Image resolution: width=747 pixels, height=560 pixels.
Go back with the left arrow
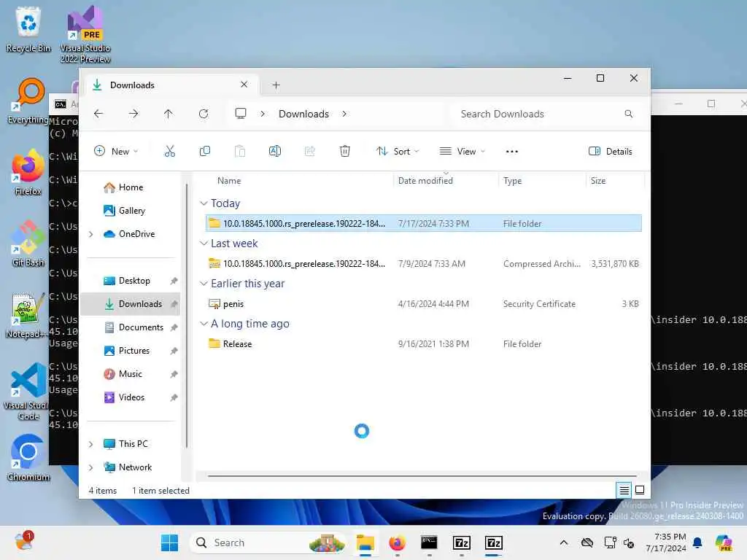(x=98, y=114)
